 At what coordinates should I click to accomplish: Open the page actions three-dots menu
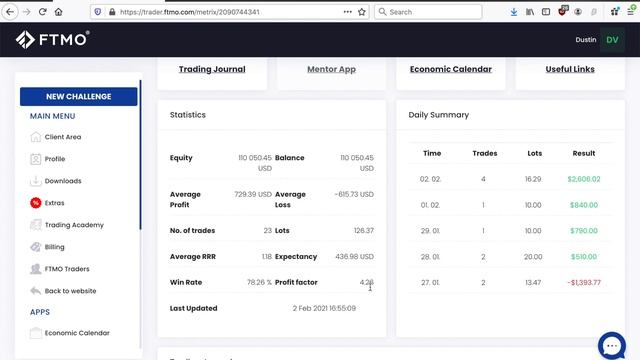pos(347,12)
